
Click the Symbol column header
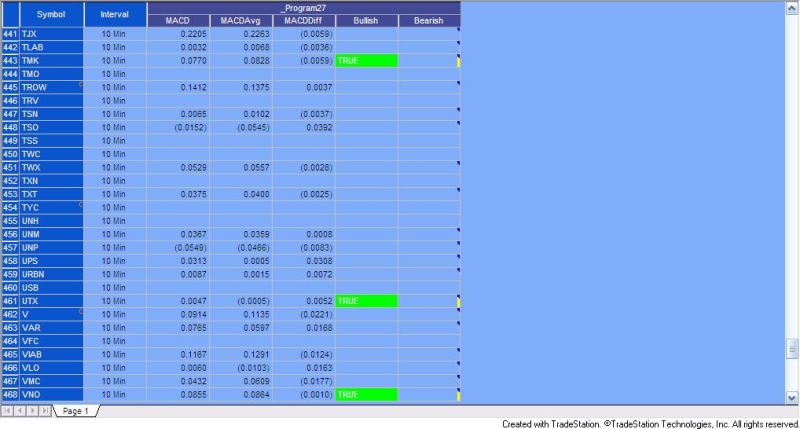[51, 14]
